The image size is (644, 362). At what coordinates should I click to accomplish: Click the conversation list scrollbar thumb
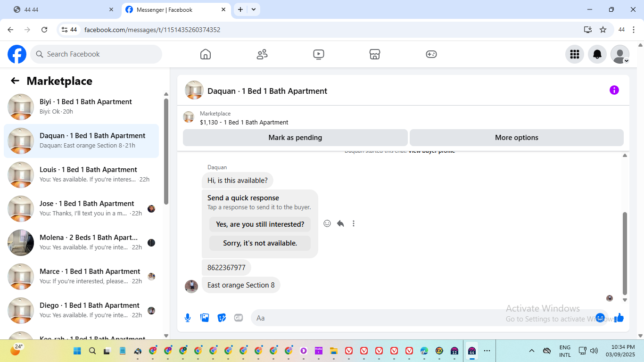tap(166, 151)
